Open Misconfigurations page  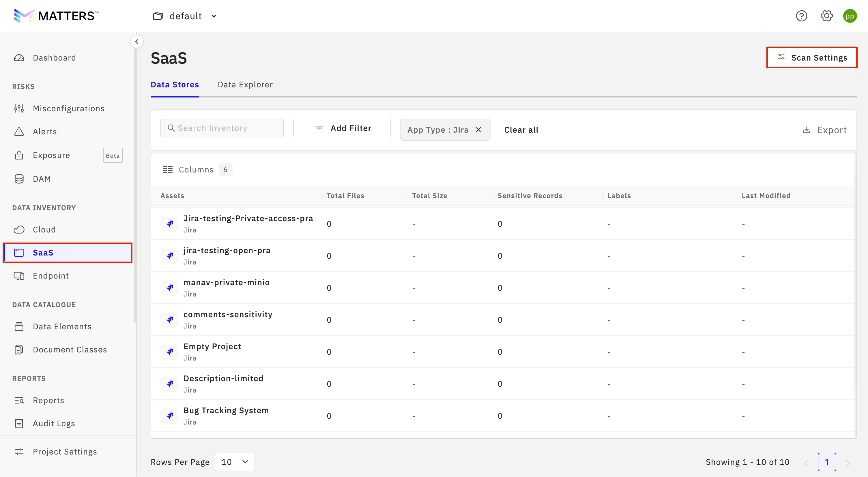coord(68,108)
